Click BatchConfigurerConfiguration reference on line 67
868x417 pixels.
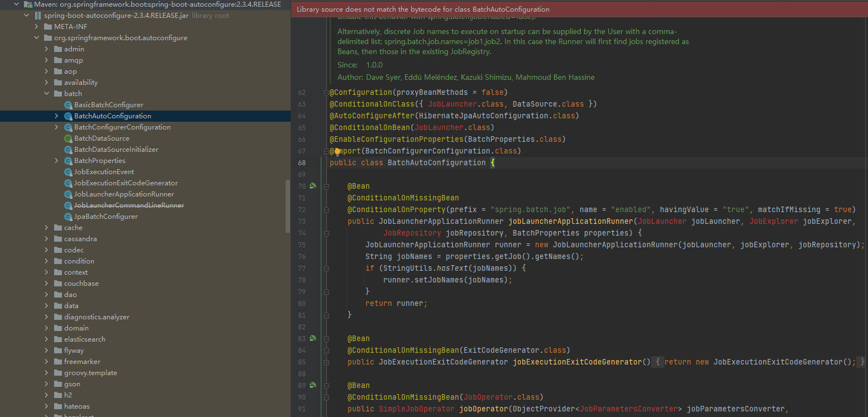click(428, 151)
